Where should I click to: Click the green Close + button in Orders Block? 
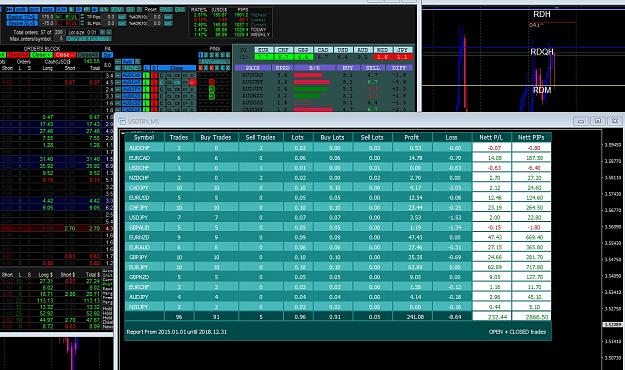coord(41,55)
